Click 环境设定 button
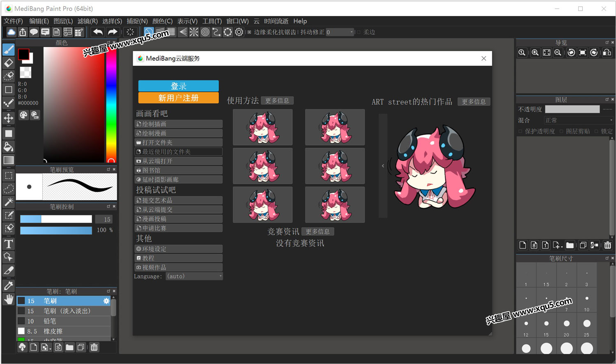The image size is (616, 364). tap(179, 249)
